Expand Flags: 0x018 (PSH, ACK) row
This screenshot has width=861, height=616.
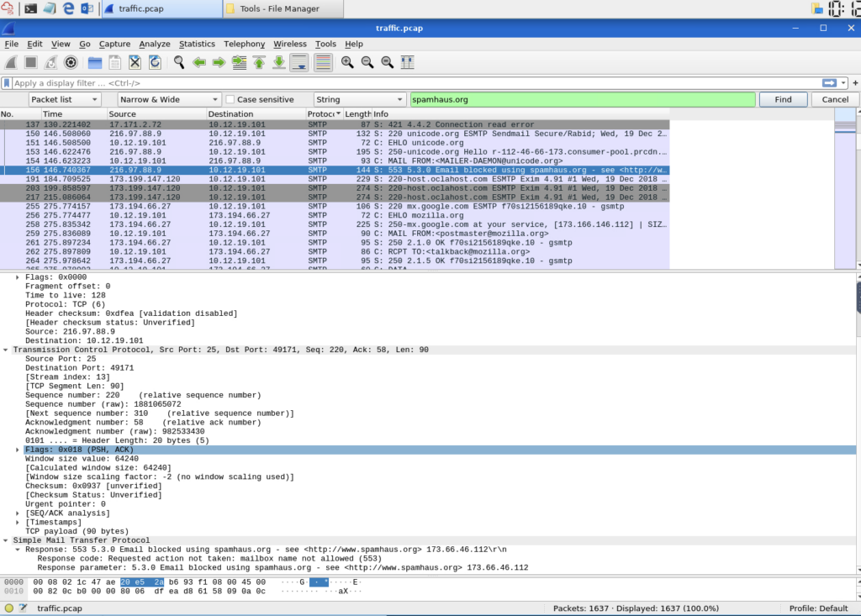click(17, 450)
